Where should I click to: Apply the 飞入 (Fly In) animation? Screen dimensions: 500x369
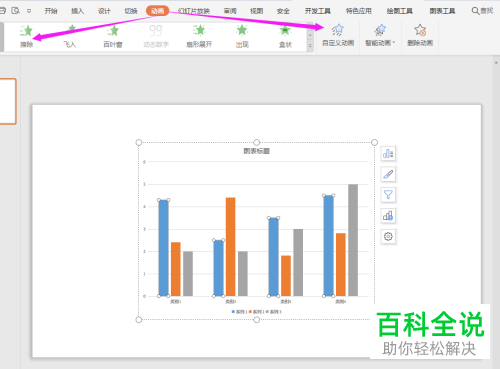(70, 36)
